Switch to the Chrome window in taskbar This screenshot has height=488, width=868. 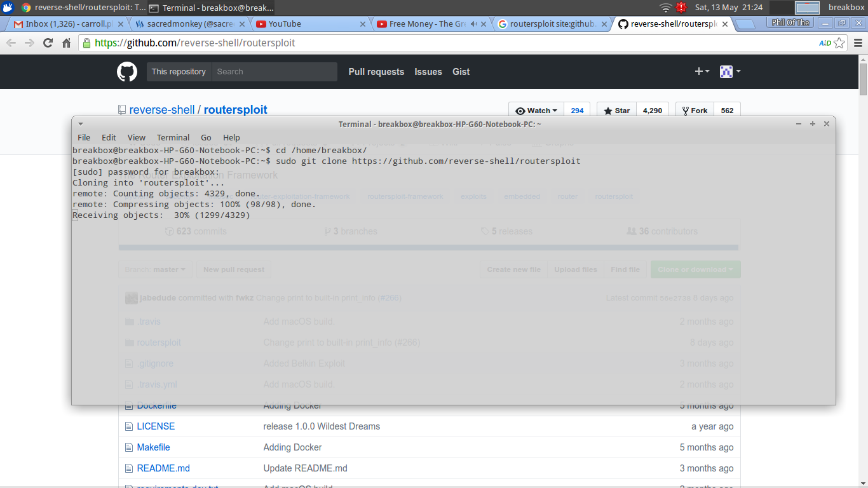pyautogui.click(x=83, y=8)
